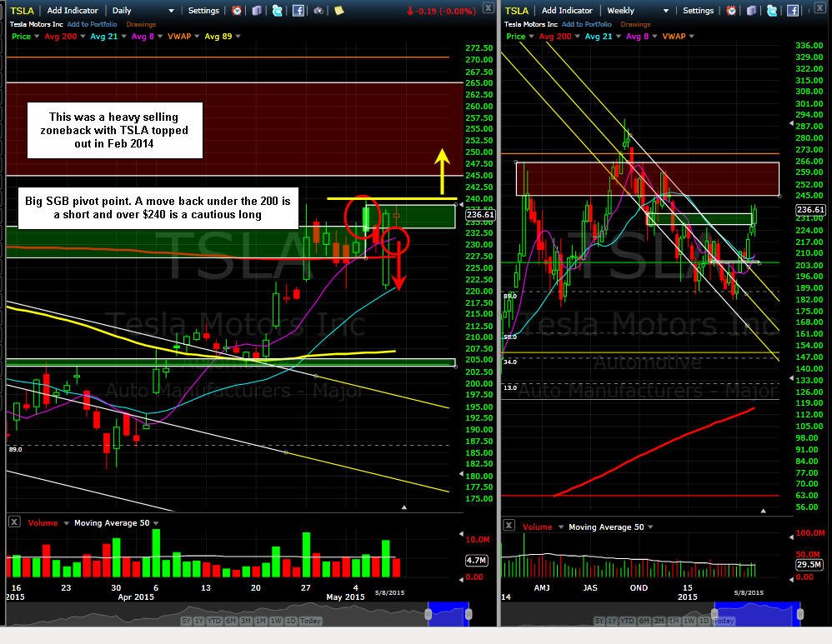Viewport: 832px width, 644px height.
Task: Click Facebook icon in Weekly chart toolbar
Action: [x=793, y=11]
